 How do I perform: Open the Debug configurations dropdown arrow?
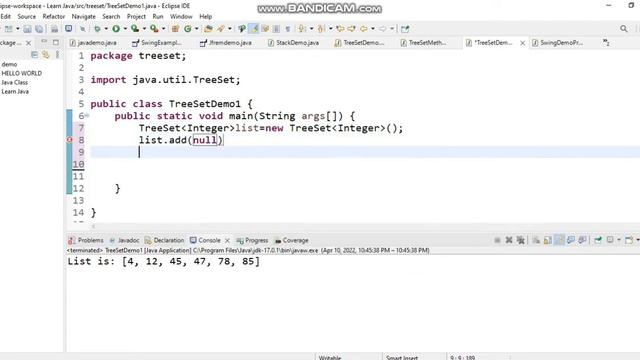click(106, 29)
